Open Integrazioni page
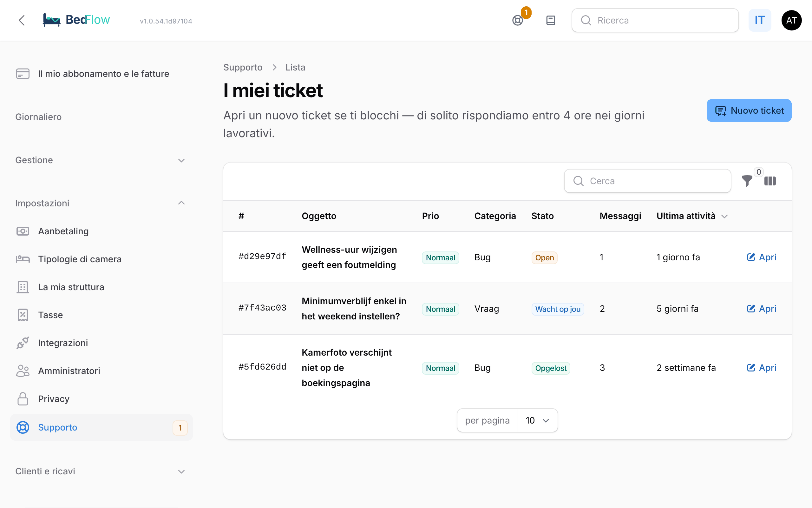The width and height of the screenshot is (812, 508). pos(101,343)
